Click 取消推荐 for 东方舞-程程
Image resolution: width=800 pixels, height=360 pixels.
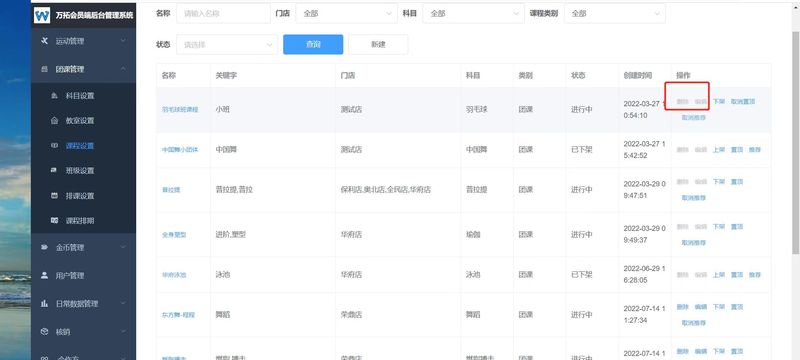(x=694, y=323)
